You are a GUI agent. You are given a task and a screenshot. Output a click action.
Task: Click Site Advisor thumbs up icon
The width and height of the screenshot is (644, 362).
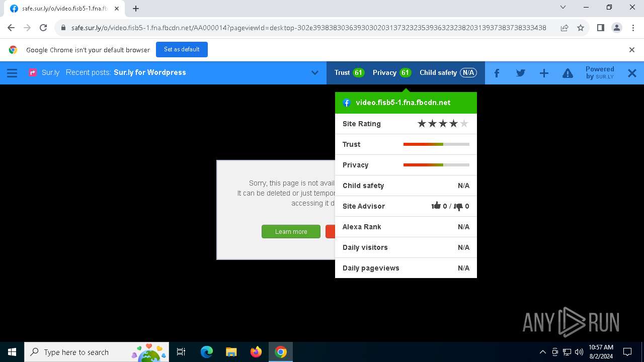pos(436,206)
